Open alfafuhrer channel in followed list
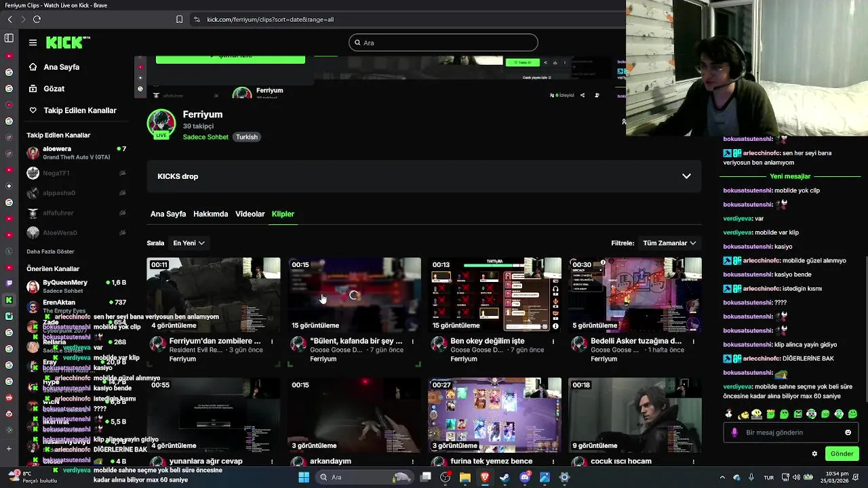The width and height of the screenshot is (868, 488). pos(77,213)
